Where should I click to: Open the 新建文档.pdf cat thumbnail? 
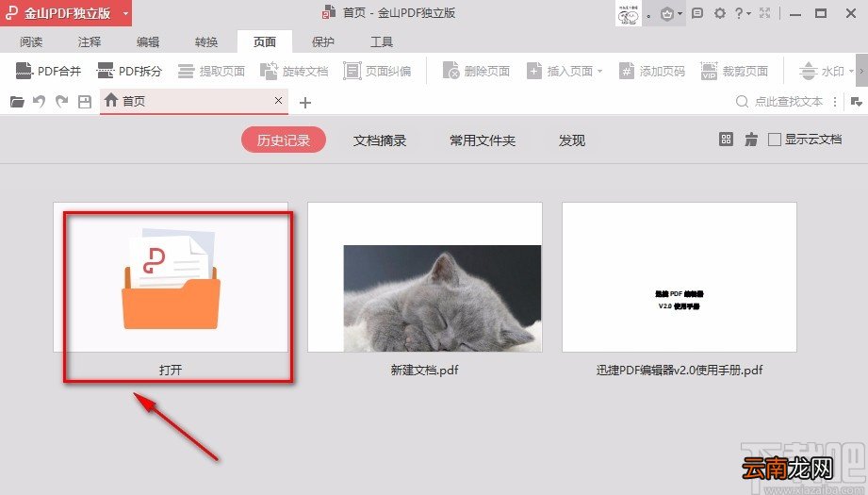(425, 277)
